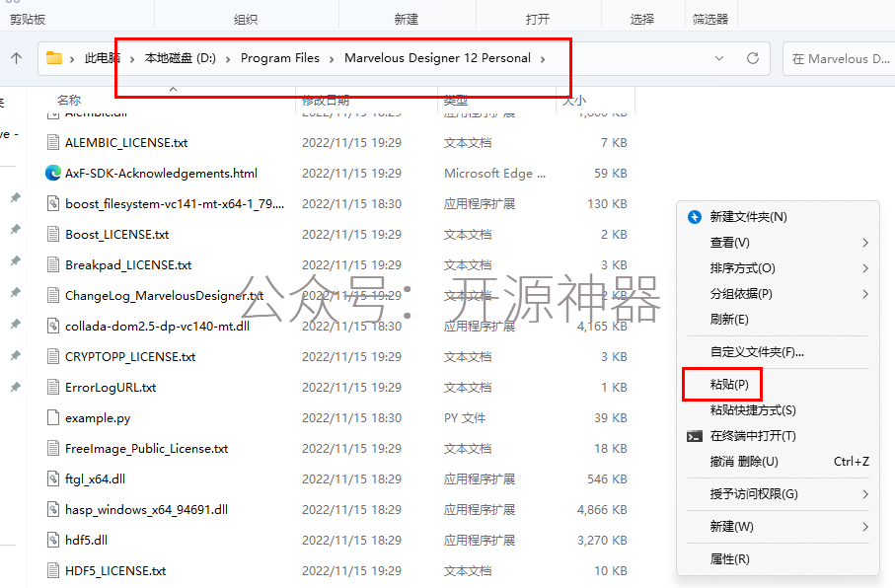Expand the chevron after Marvelous Designer 12 Personal
This screenshot has width=895, height=588.
tap(543, 59)
